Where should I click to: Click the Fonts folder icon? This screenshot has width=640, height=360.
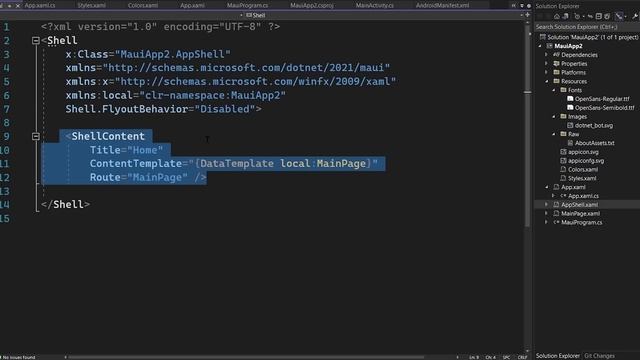pos(563,90)
